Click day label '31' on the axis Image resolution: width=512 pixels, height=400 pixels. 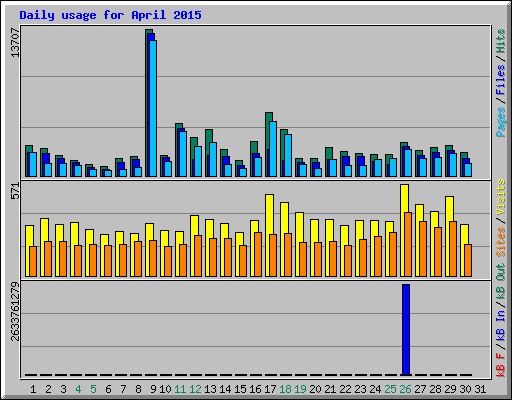coord(480,389)
